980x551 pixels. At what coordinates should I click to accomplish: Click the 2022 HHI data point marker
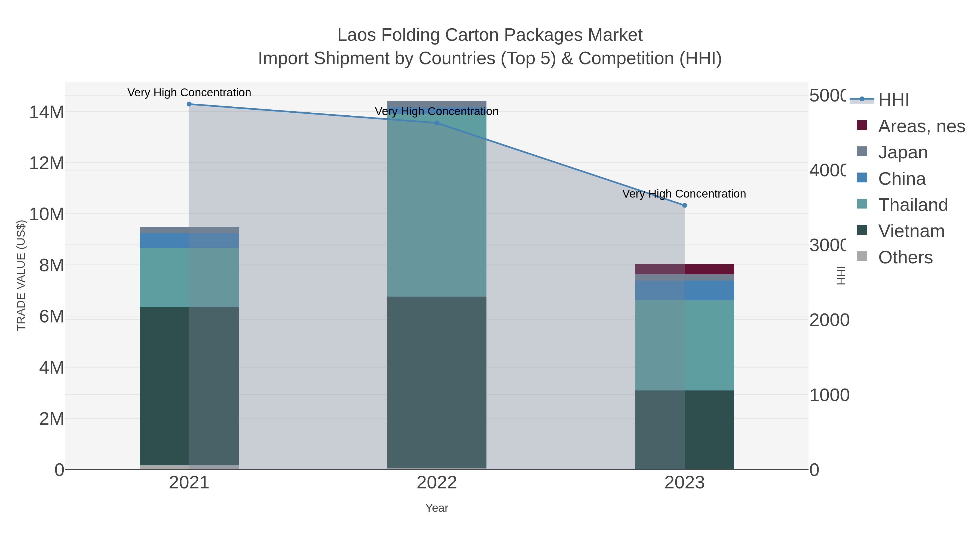[x=437, y=123]
